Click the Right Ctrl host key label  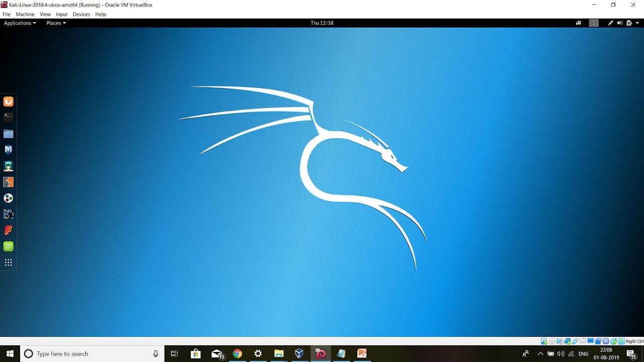click(635, 341)
